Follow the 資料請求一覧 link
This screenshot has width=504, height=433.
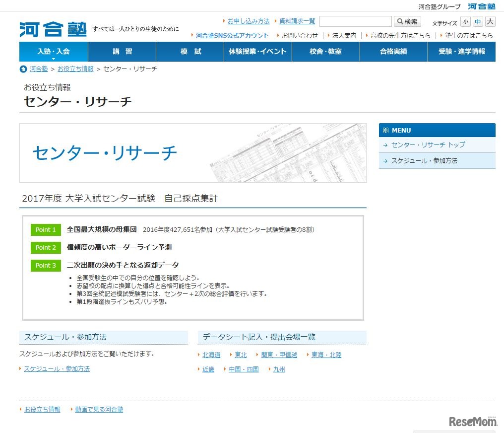coord(297,21)
